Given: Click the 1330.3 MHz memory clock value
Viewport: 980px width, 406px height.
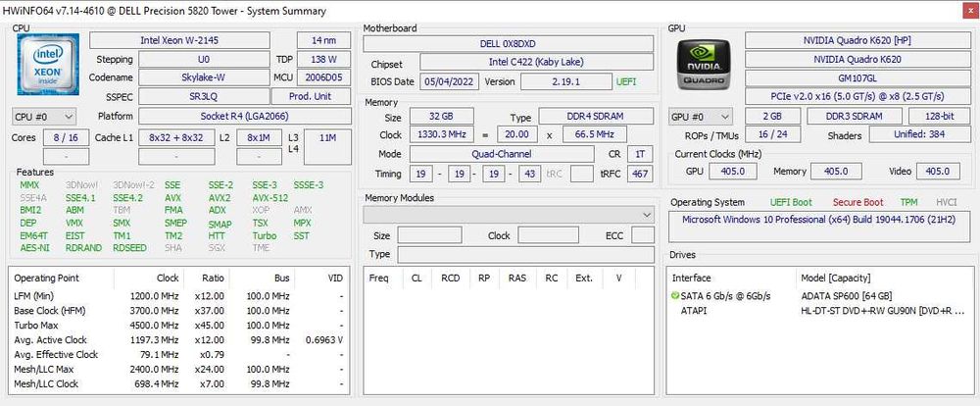Looking at the screenshot, I should [441, 134].
